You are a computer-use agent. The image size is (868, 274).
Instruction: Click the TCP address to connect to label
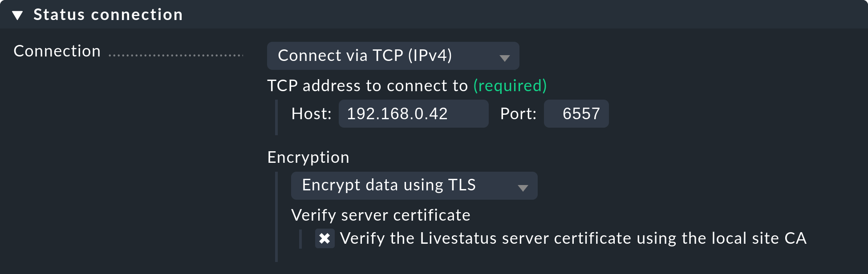[x=369, y=85]
